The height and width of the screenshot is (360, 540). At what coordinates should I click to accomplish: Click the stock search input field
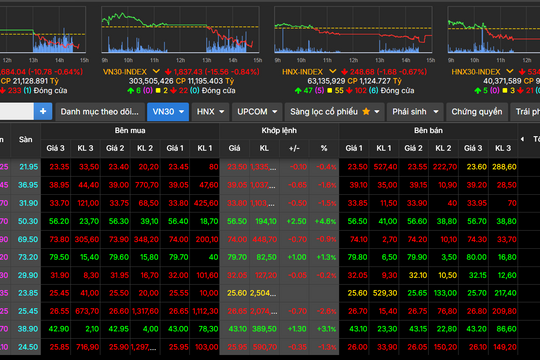coord(17,111)
